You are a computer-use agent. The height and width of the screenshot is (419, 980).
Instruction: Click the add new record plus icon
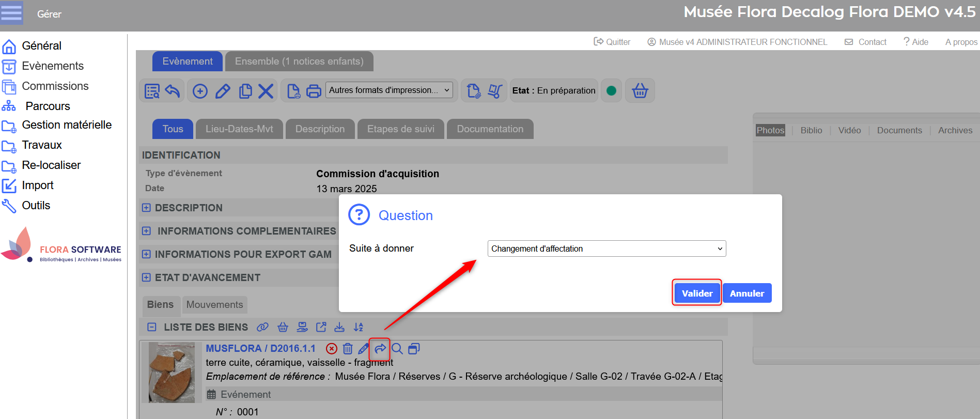(x=200, y=91)
